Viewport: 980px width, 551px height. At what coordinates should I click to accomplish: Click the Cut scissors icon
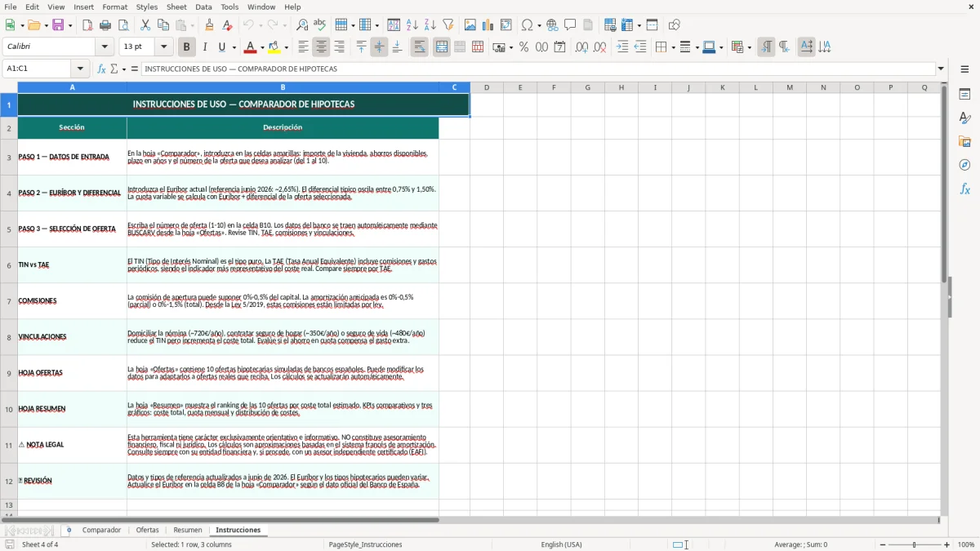(x=145, y=25)
